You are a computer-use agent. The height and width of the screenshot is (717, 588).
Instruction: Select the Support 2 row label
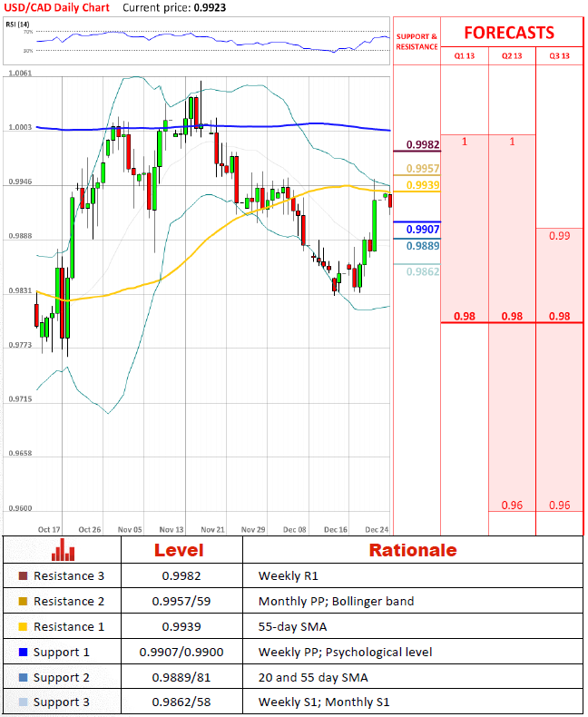click(x=62, y=678)
